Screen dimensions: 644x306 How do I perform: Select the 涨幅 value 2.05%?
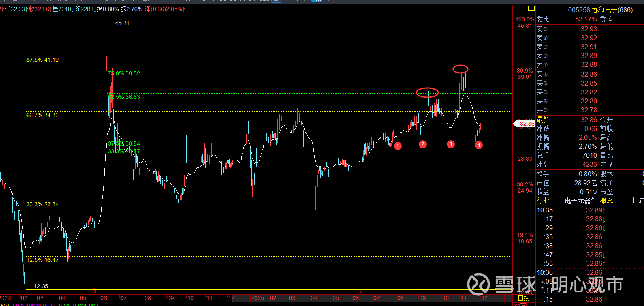588,138
